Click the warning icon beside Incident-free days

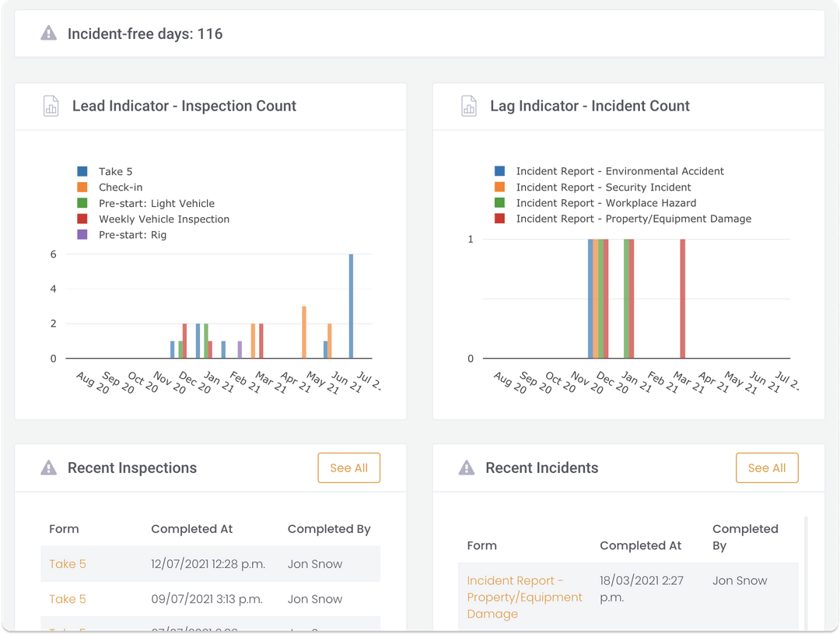click(48, 33)
